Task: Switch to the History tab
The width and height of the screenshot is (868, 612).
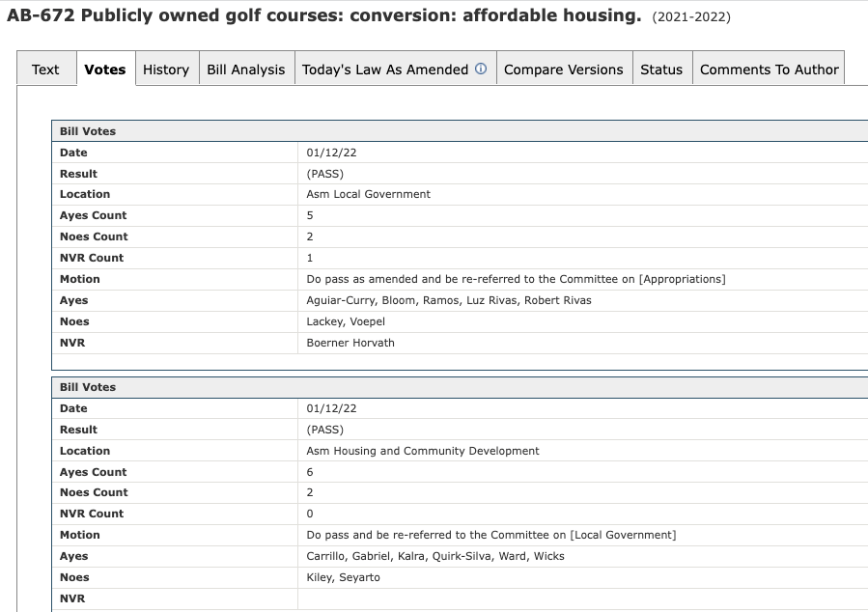Action: click(x=166, y=70)
